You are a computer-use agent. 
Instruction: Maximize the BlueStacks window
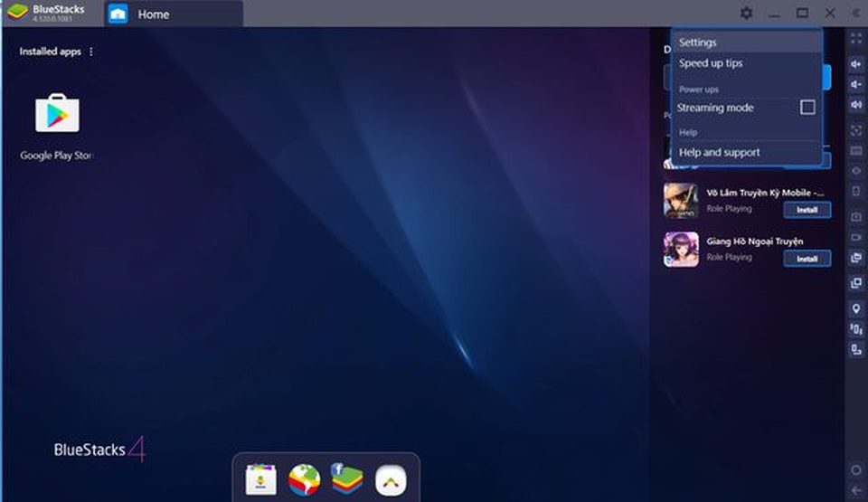(x=802, y=14)
